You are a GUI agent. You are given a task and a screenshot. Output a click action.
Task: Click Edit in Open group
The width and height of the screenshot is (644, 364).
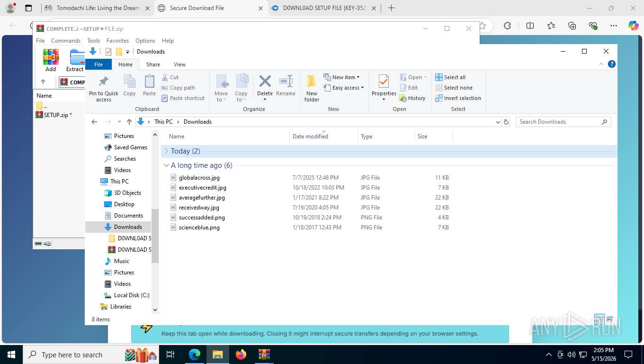409,88
